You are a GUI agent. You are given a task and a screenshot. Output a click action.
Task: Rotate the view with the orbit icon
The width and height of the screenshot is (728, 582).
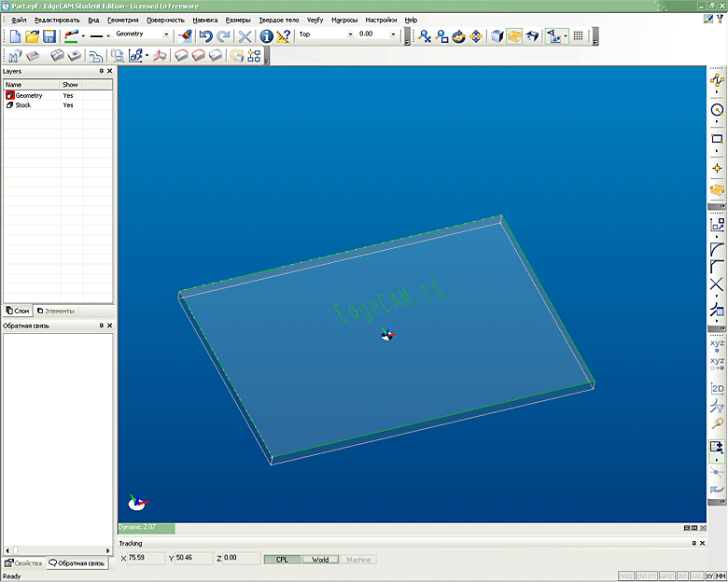[x=458, y=36]
